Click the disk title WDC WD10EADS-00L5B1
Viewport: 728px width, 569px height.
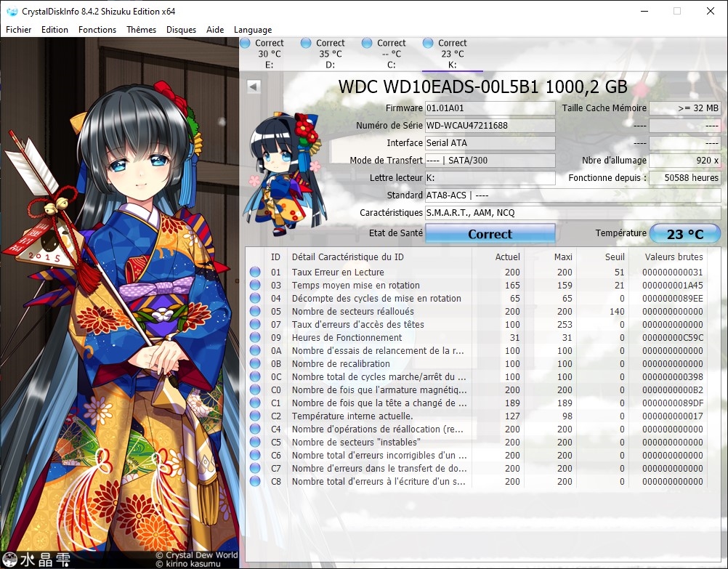tap(483, 87)
